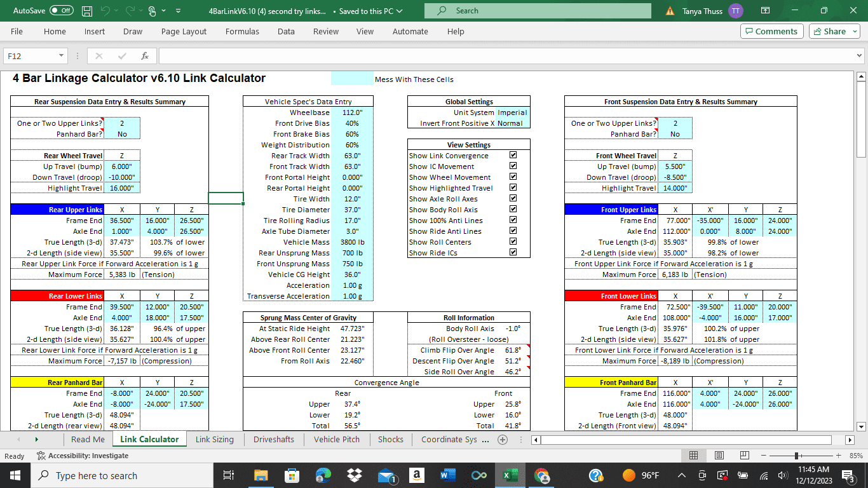Viewport: 868px width, 488px height.
Task: Open Microsoft Store from taskbar
Action: [292, 475]
